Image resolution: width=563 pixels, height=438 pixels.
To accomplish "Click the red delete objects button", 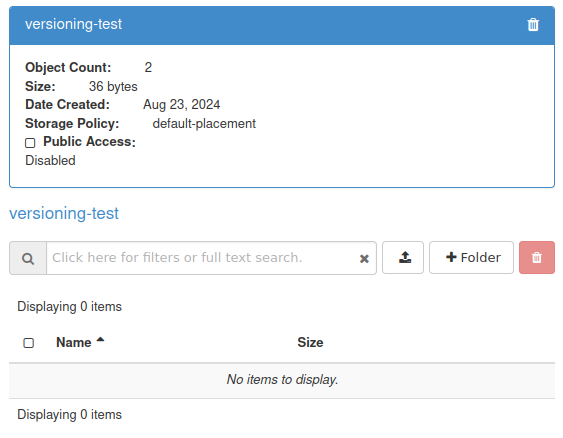I will pyautogui.click(x=537, y=258).
